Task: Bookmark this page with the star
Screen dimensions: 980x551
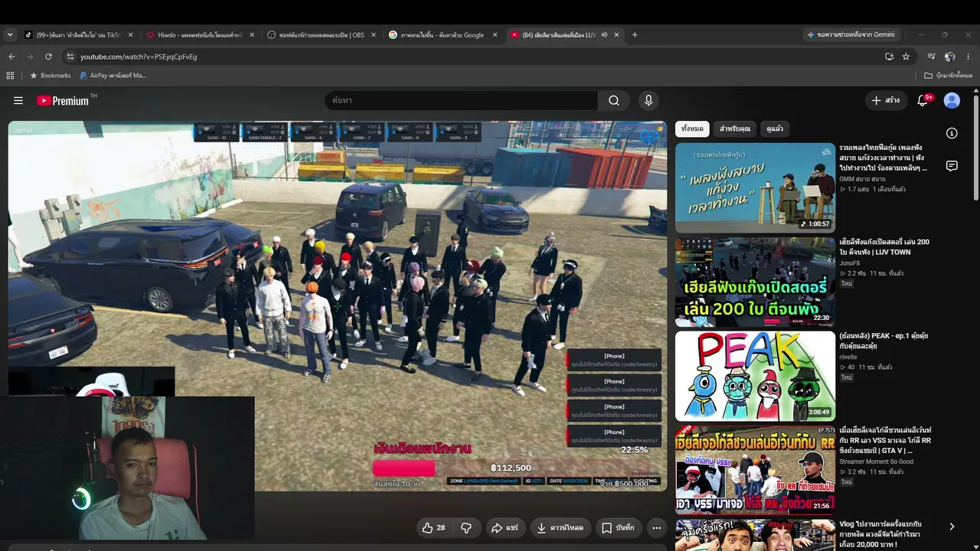Action: (x=906, y=57)
